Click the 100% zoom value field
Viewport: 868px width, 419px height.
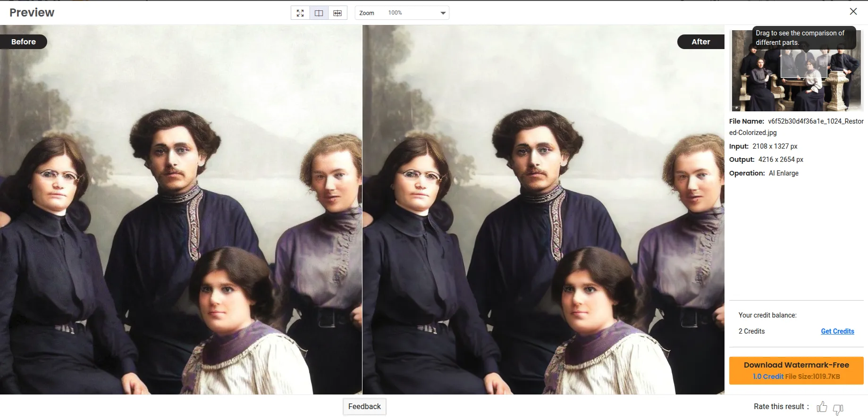[395, 13]
